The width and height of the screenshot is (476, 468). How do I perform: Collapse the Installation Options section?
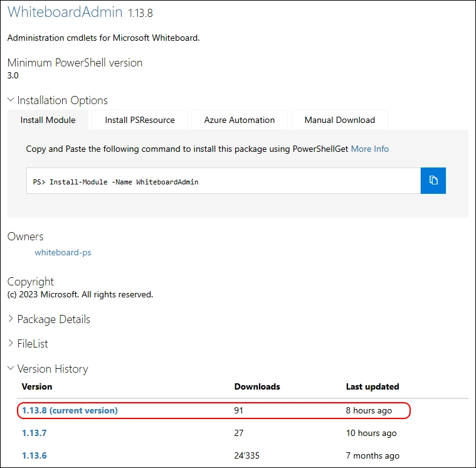point(58,100)
